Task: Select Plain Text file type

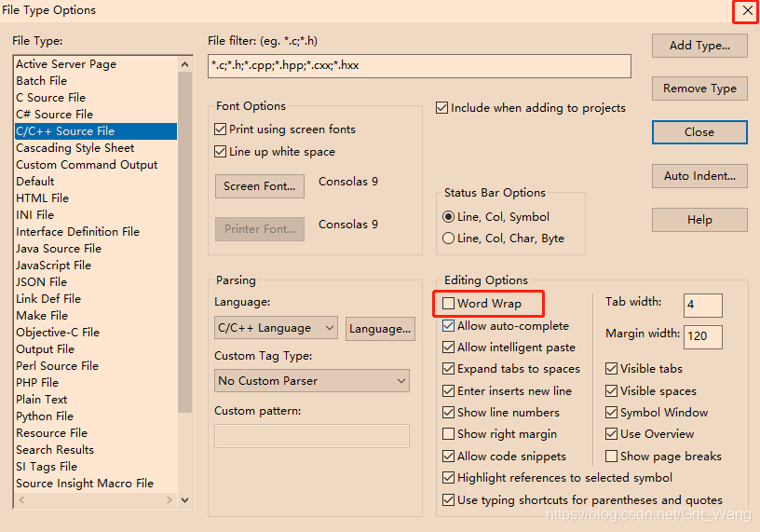Action: coord(96,400)
